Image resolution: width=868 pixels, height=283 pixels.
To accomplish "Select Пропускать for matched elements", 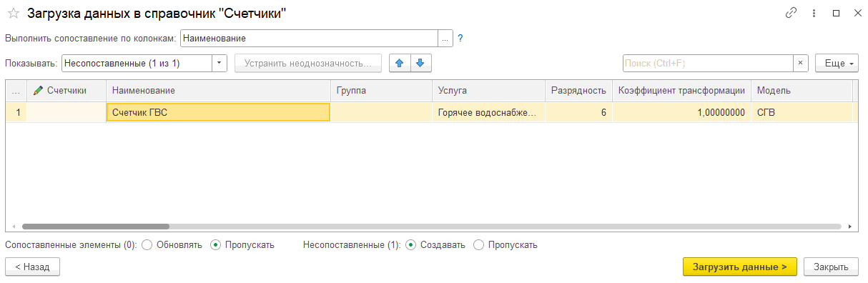I will coord(216,244).
